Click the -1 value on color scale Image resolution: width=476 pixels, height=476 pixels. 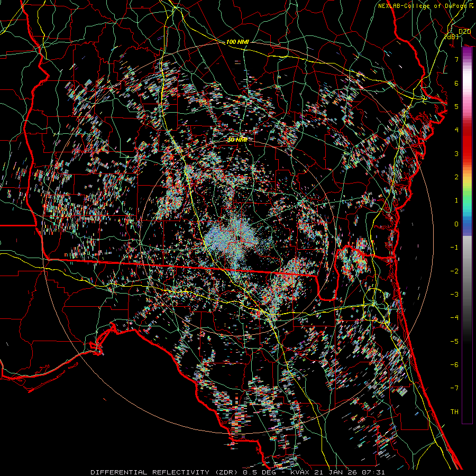tap(454, 248)
